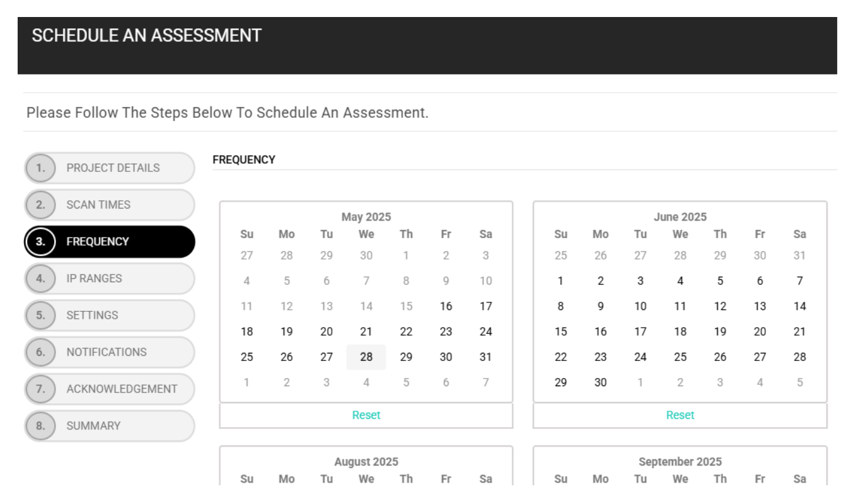Click the circled number 1 step icon
The width and height of the screenshot is (856, 504).
click(41, 168)
